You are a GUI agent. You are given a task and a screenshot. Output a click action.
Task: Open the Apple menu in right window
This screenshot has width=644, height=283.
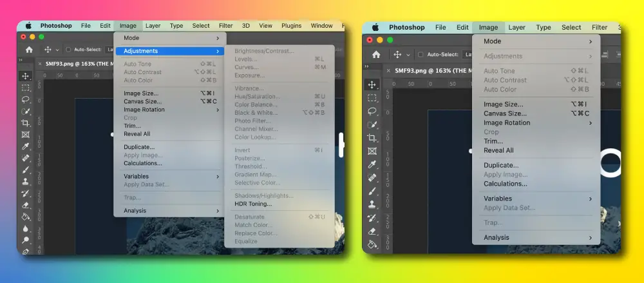(x=375, y=28)
